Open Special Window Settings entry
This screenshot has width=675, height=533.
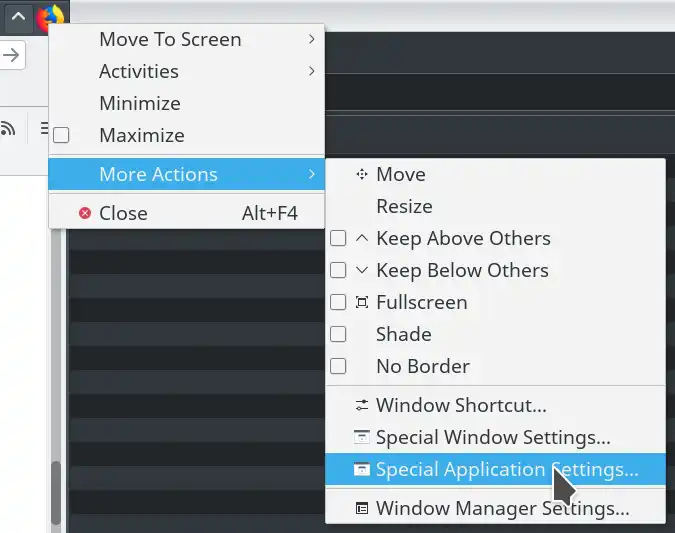(x=492, y=438)
